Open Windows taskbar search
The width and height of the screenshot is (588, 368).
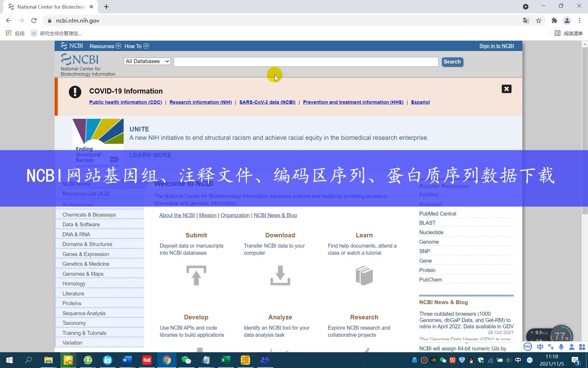[x=28, y=360]
